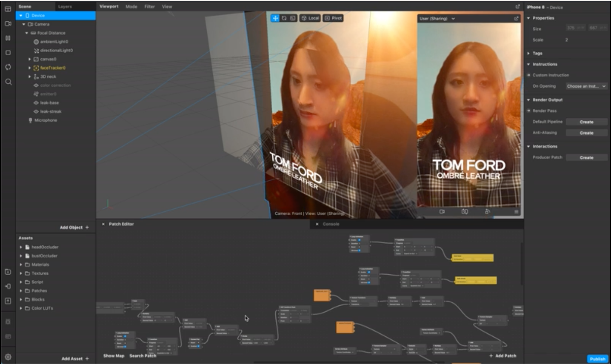Collapse the Device tree node
The width and height of the screenshot is (611, 364).
point(20,15)
